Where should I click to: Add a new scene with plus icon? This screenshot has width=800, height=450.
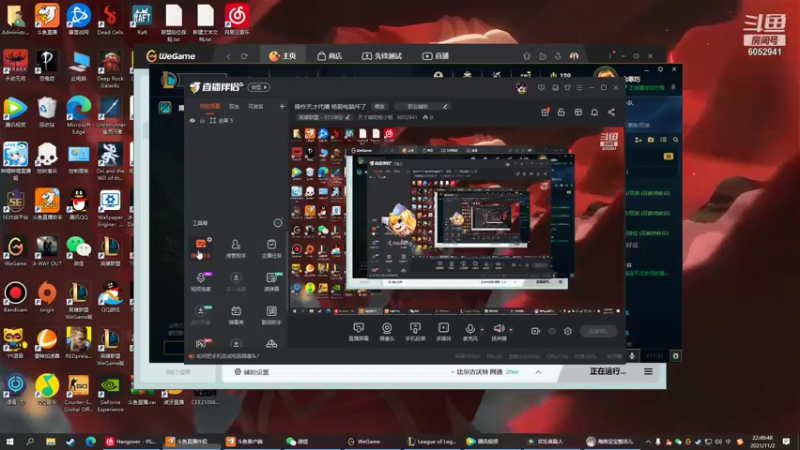282,106
